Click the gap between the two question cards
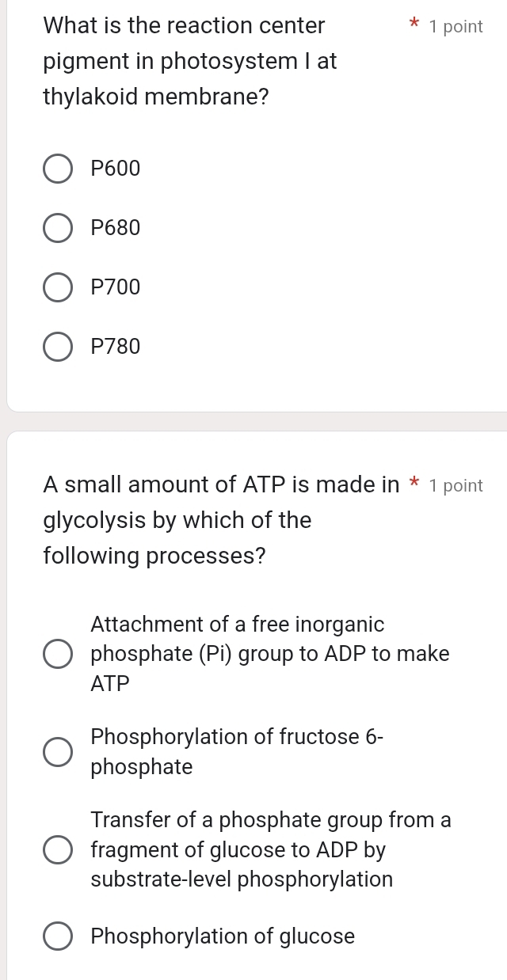Screen dimensions: 507x980 (x=253, y=418)
